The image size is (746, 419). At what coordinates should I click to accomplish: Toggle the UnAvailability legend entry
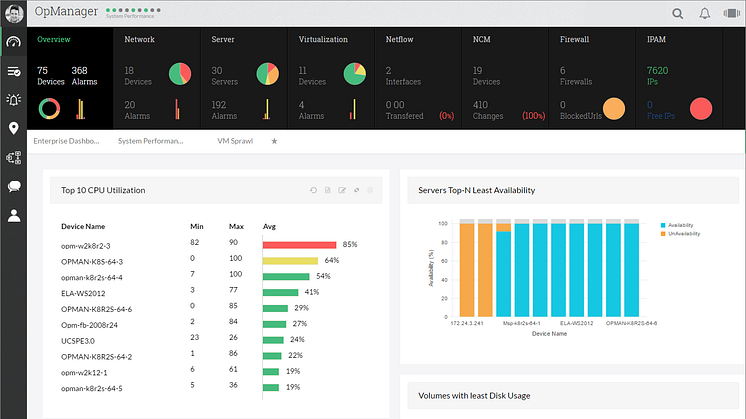pyautogui.click(x=680, y=234)
